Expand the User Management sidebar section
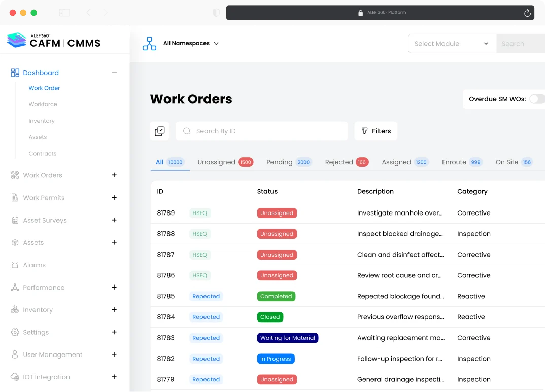Viewport: 545px width, 392px height. [x=114, y=354]
